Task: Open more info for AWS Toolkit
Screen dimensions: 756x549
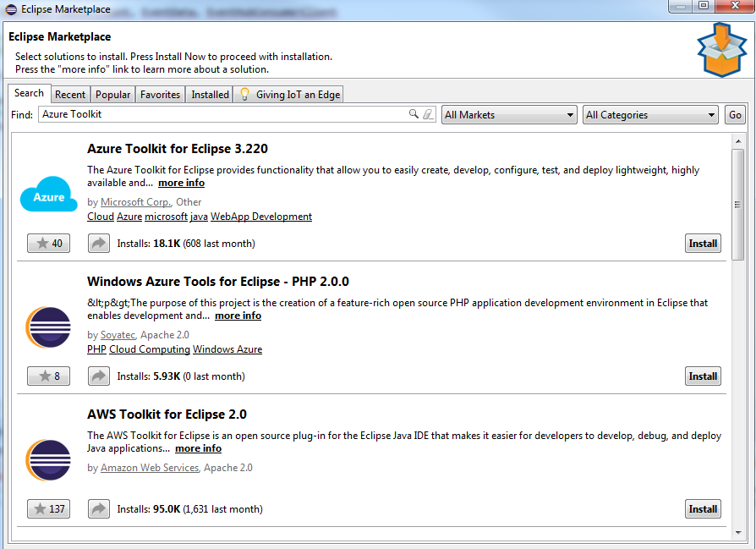Action: pos(198,448)
